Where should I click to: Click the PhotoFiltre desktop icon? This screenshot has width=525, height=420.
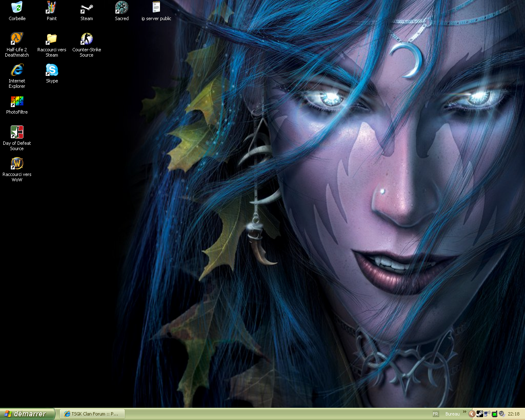click(17, 101)
